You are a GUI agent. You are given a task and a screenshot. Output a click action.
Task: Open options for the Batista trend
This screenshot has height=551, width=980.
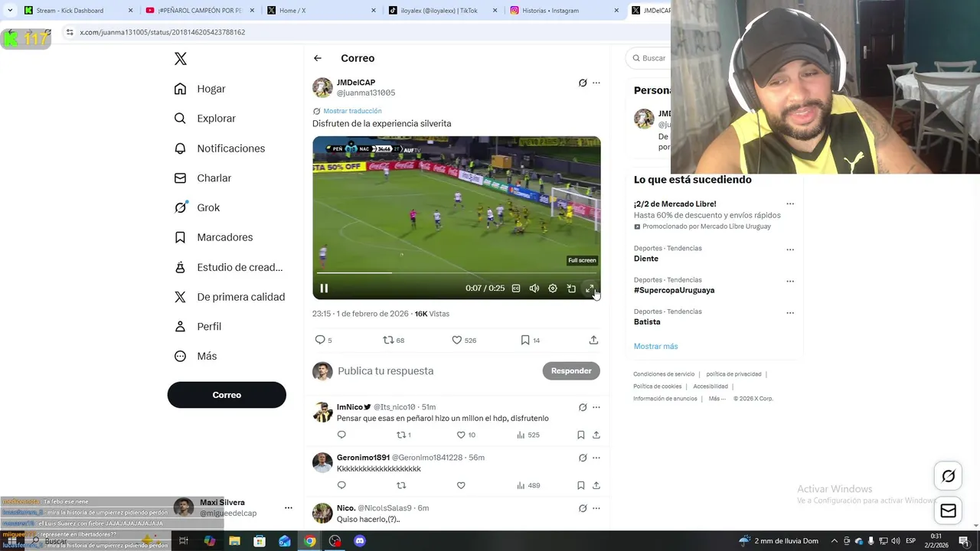(790, 313)
